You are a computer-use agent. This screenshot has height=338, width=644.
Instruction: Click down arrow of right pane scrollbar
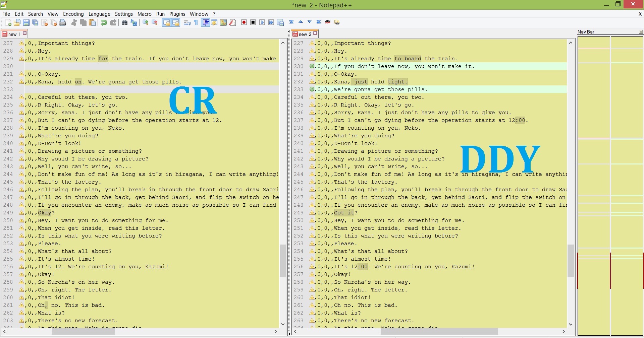click(x=571, y=324)
